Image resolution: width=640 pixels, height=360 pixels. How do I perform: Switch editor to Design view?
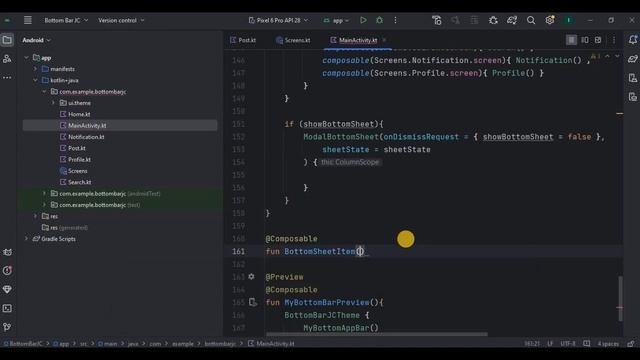[x=598, y=40]
